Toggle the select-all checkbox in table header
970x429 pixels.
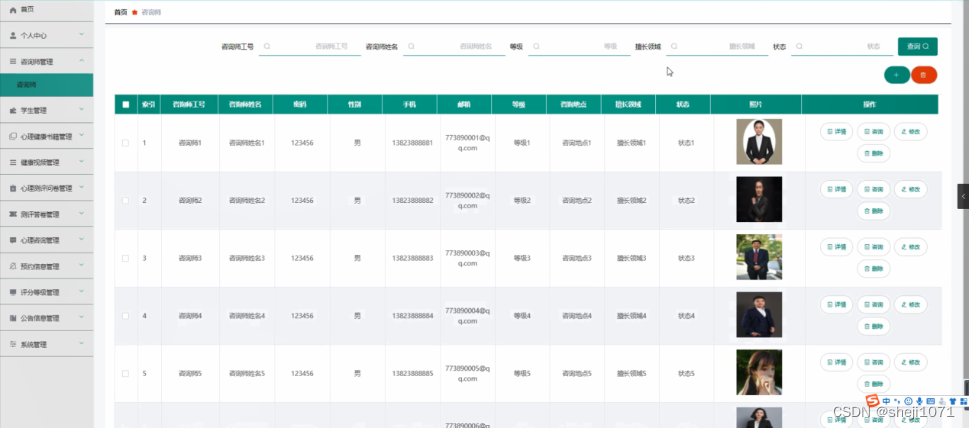[126, 105]
